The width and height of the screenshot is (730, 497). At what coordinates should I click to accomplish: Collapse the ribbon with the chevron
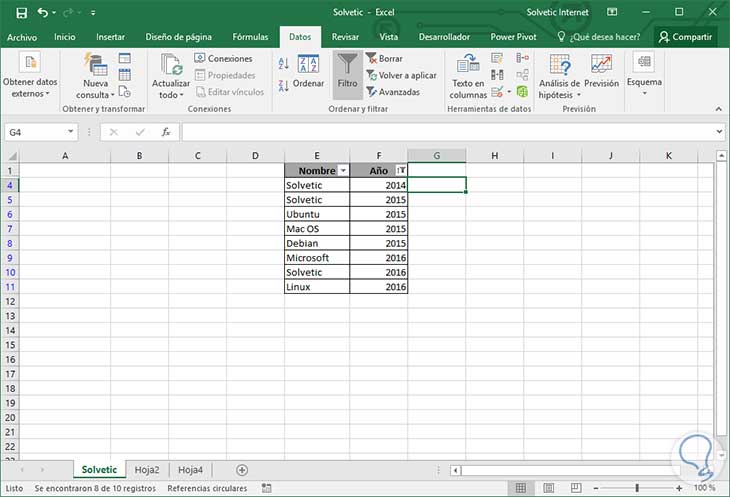coord(719,109)
